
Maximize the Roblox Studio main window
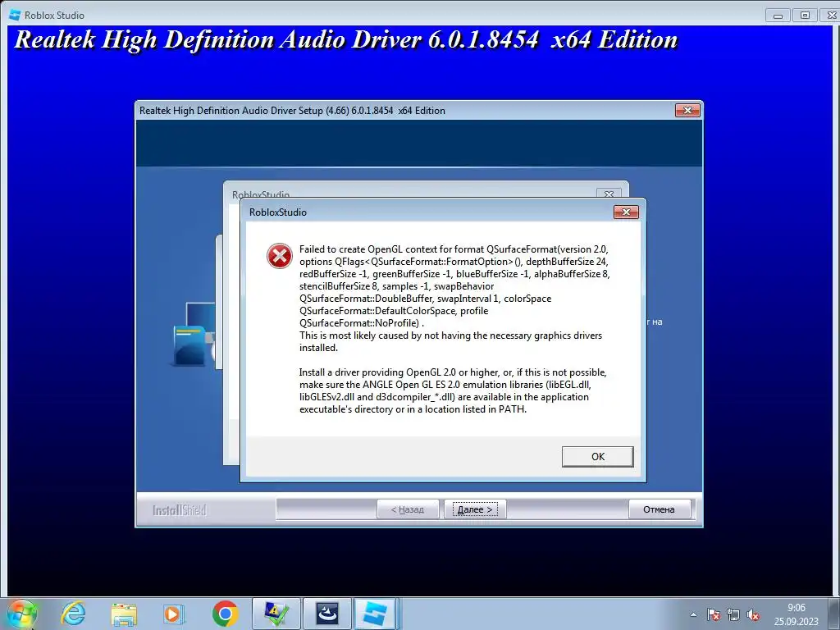tap(805, 15)
